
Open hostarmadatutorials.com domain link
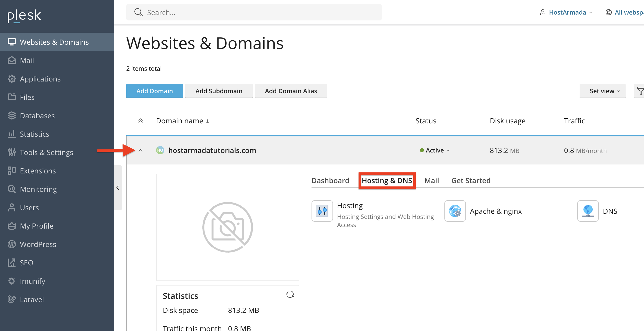[212, 150]
